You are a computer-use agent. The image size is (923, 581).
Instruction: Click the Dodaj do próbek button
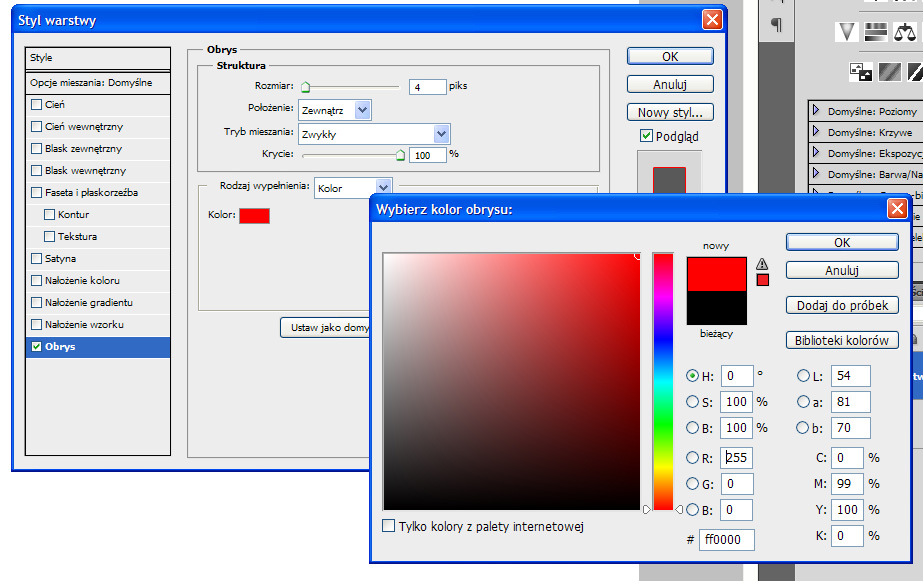point(842,306)
